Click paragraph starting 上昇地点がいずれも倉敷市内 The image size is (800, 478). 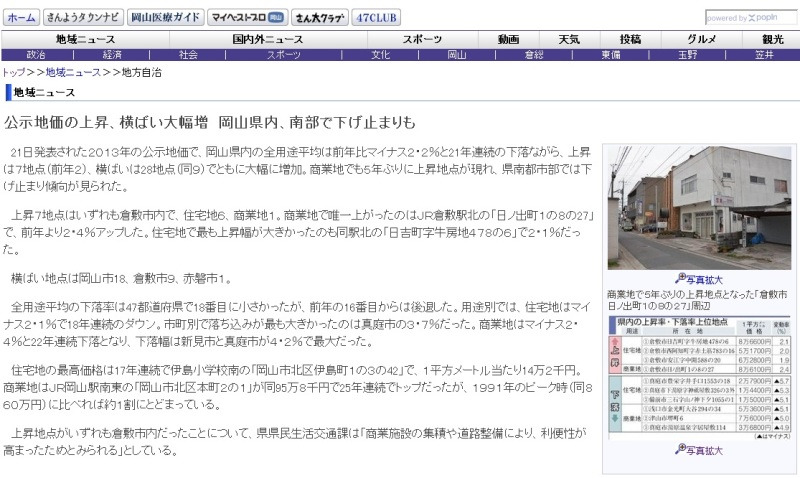pos(295,442)
